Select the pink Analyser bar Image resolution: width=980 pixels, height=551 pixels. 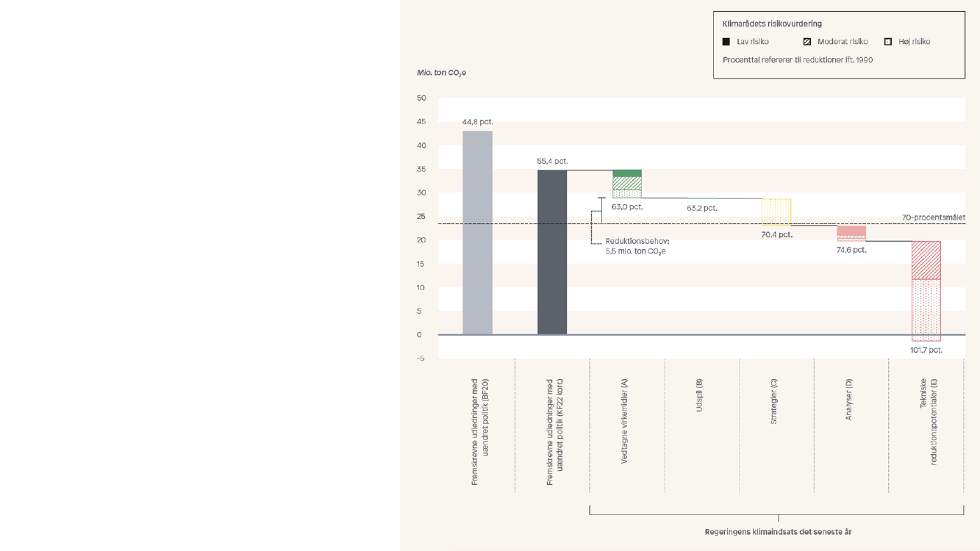[851, 231]
